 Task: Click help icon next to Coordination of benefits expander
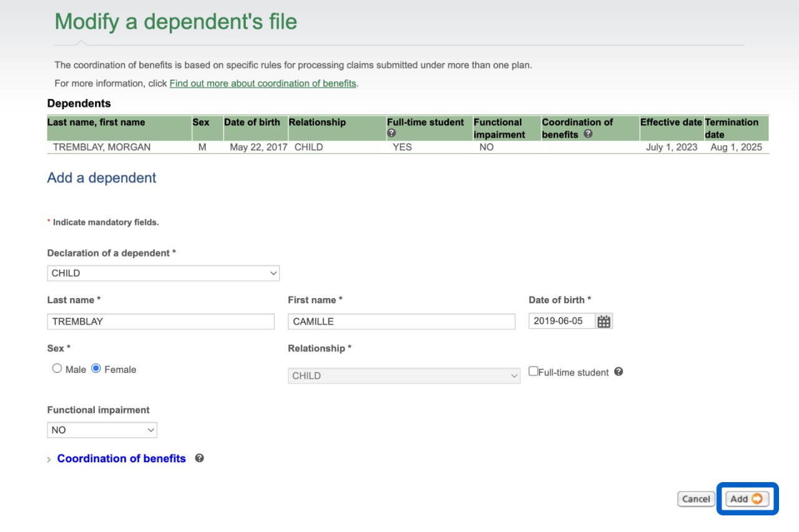coord(199,458)
